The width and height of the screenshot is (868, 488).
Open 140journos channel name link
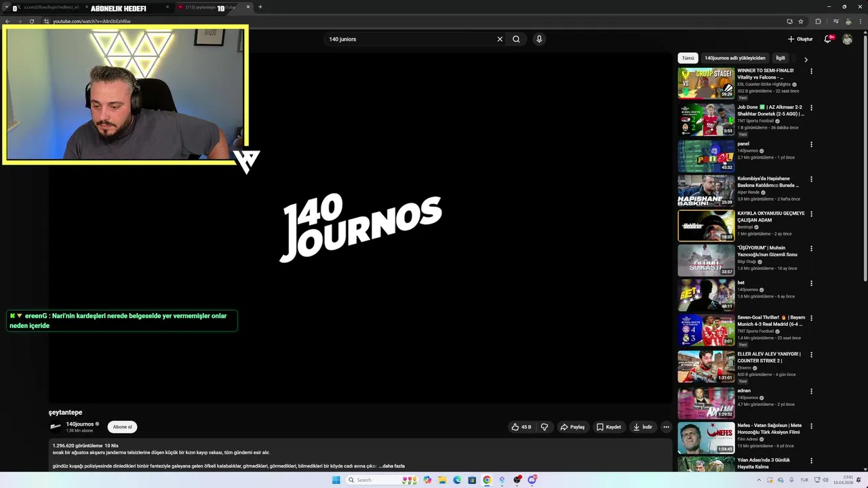pos(80,424)
